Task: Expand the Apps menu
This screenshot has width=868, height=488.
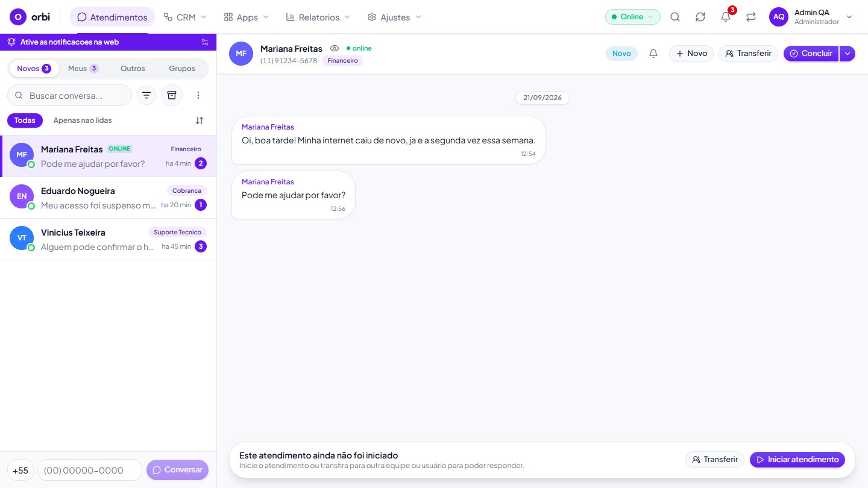Action: click(246, 17)
